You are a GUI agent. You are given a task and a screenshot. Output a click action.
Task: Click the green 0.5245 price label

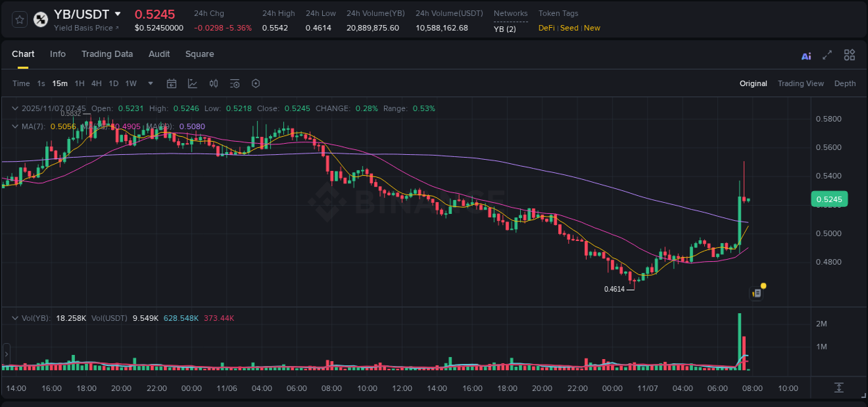(x=831, y=199)
